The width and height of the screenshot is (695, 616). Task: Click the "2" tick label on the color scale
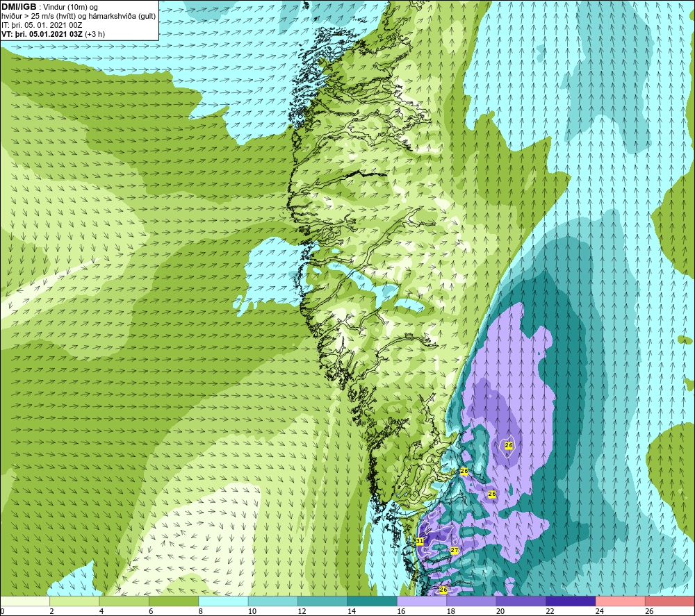pos(52,611)
